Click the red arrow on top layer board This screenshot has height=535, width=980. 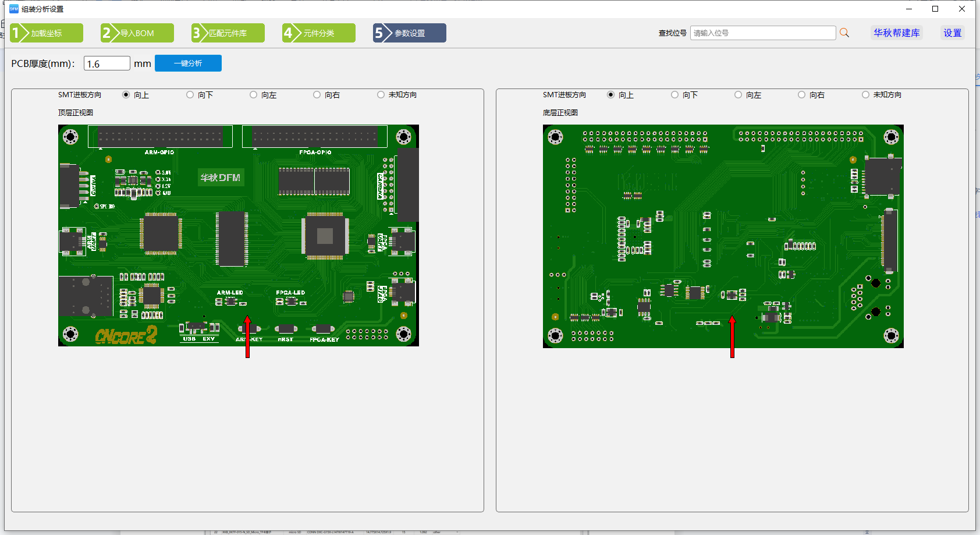click(247, 336)
